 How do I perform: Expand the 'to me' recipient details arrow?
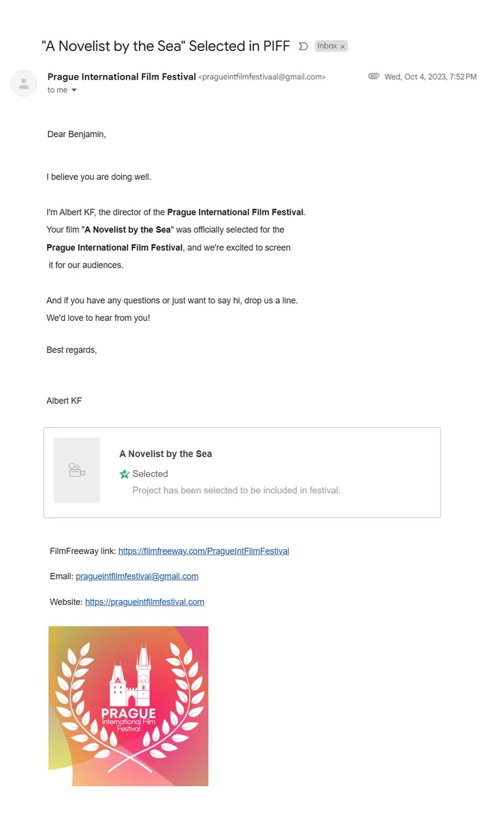[74, 91]
